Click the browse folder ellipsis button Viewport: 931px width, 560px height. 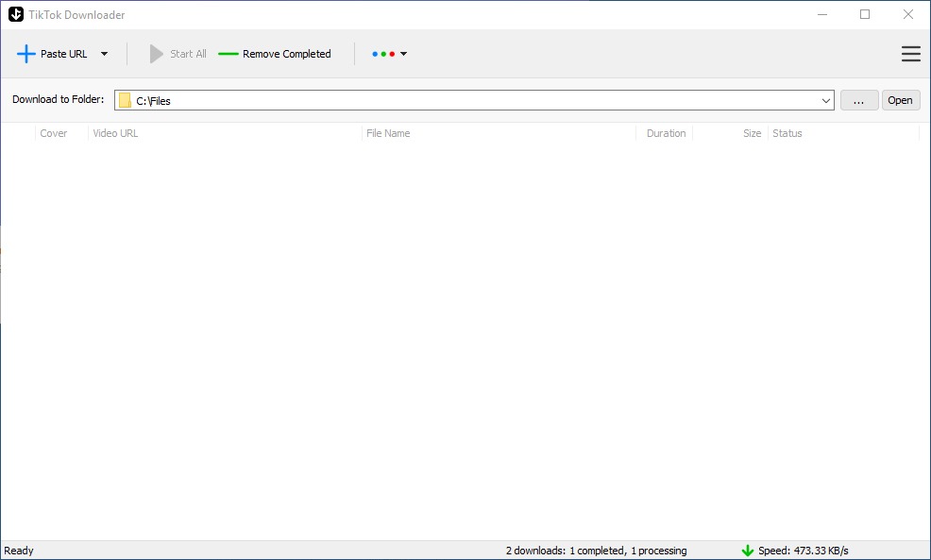(x=859, y=100)
